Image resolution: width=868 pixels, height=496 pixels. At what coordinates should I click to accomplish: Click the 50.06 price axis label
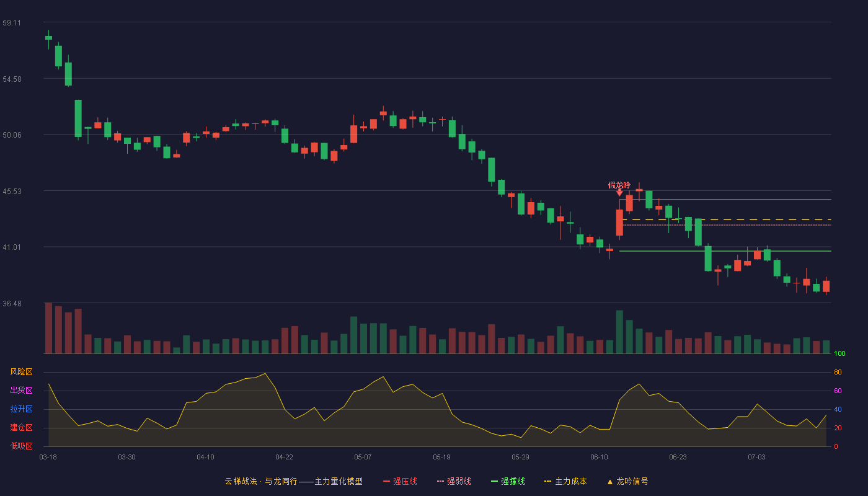(x=12, y=135)
